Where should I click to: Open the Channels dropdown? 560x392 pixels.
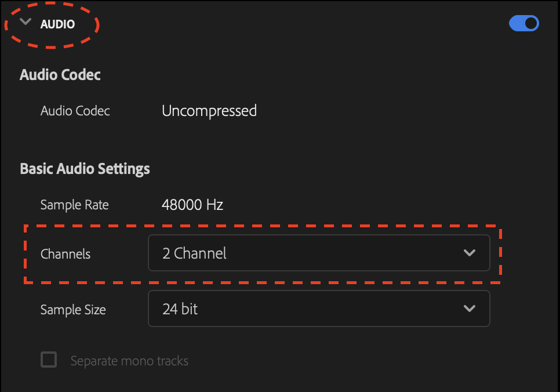tap(319, 253)
